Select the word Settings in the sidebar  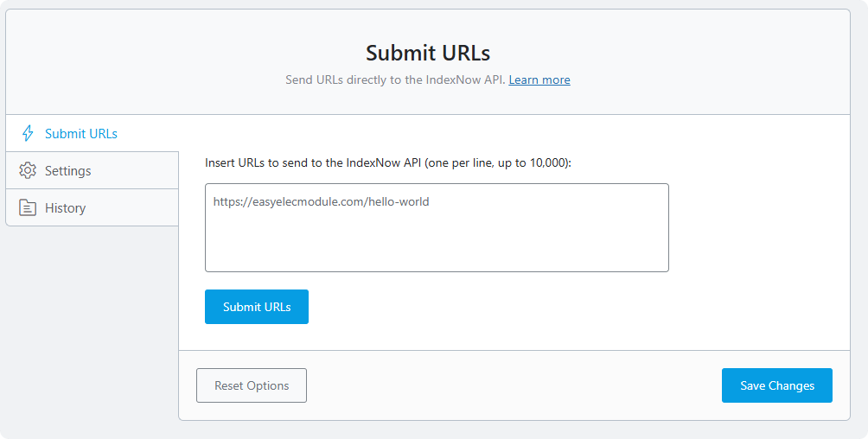(68, 170)
